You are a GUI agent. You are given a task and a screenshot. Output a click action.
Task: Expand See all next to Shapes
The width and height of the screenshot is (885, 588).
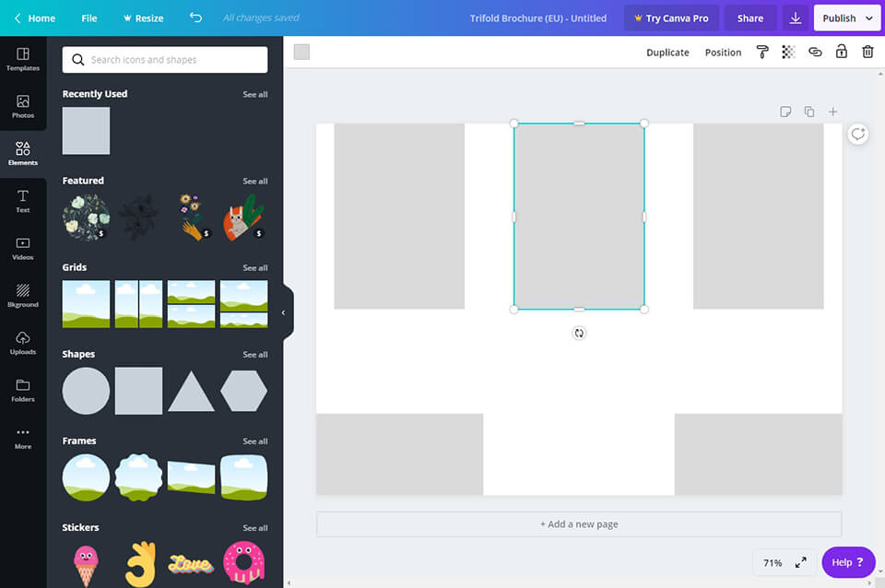254,354
